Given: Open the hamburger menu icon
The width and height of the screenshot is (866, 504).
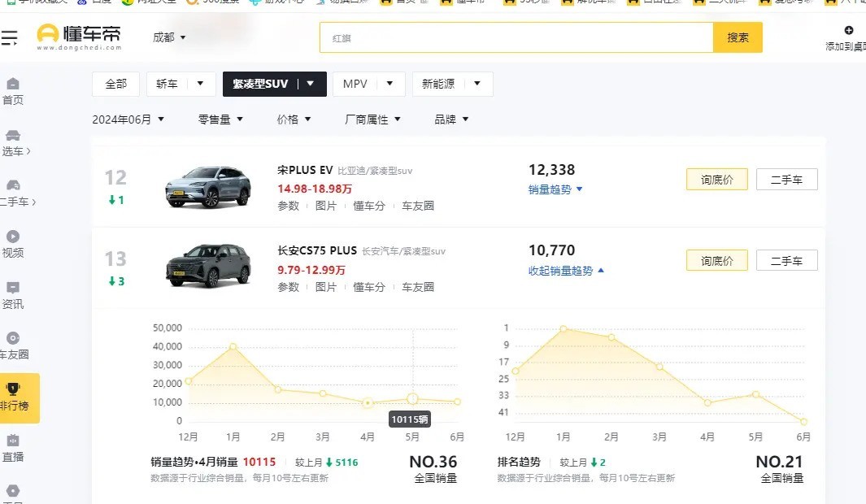Looking at the screenshot, I should click(x=9, y=38).
